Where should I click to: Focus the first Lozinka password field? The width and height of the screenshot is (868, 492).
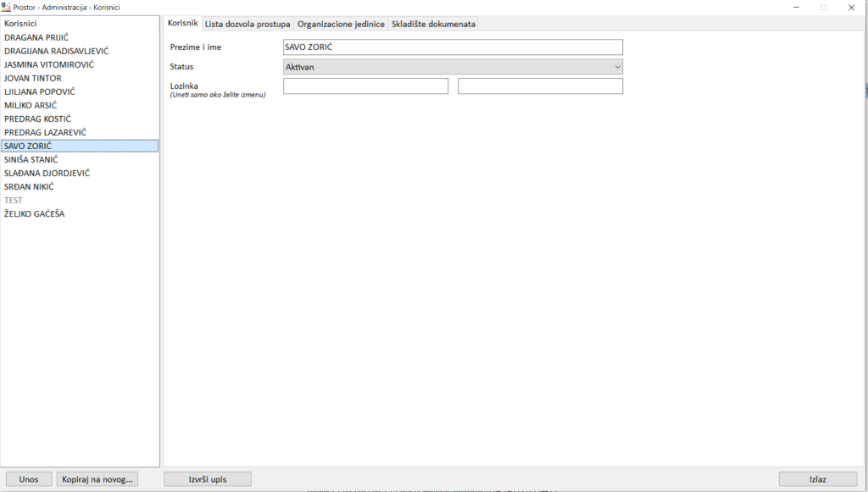[x=365, y=86]
